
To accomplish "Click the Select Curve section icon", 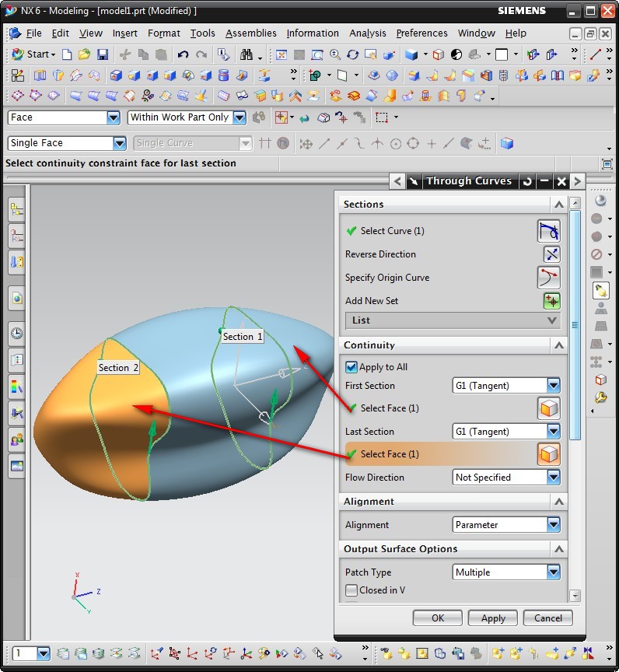I will [x=548, y=231].
